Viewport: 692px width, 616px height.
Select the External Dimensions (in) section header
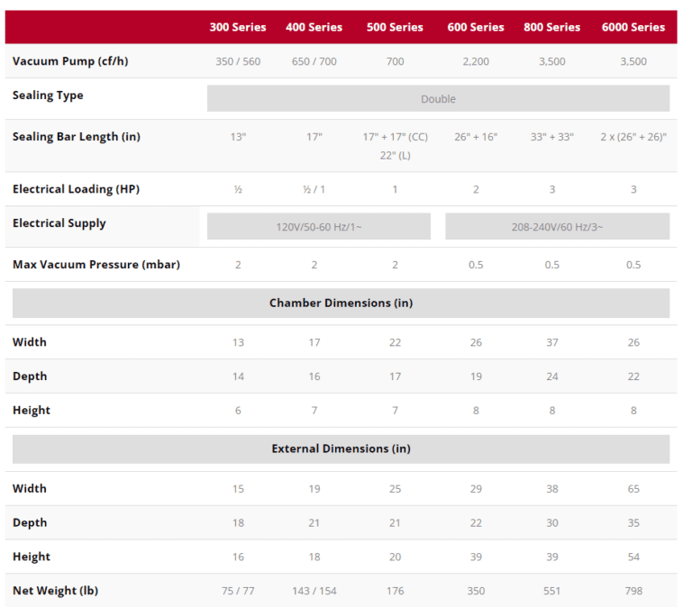coord(341,449)
